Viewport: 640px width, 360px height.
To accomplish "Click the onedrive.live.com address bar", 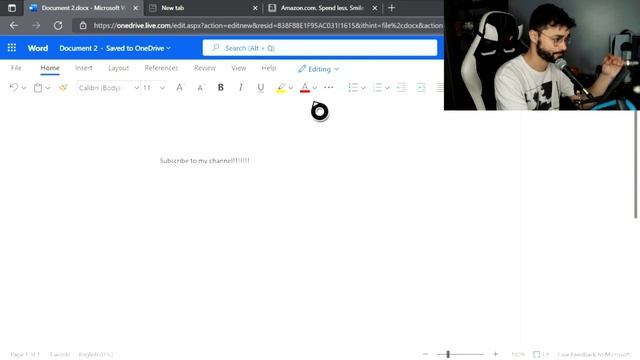I will coord(267,25).
